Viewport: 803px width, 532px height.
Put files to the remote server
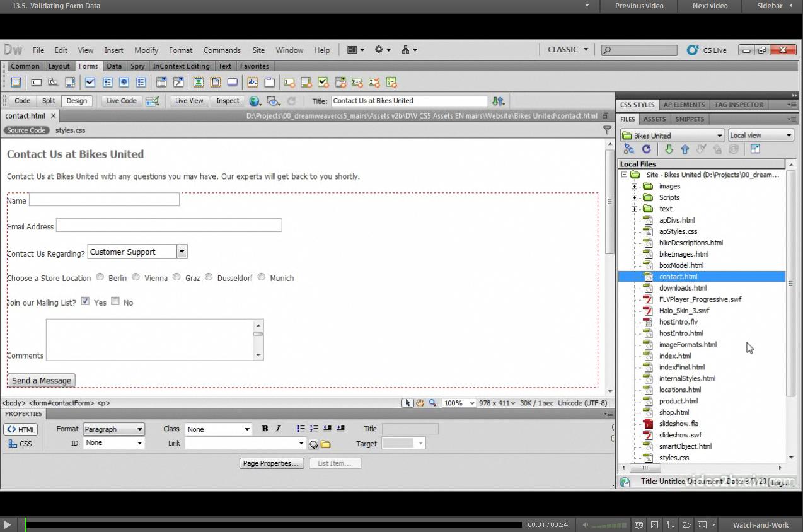point(685,149)
